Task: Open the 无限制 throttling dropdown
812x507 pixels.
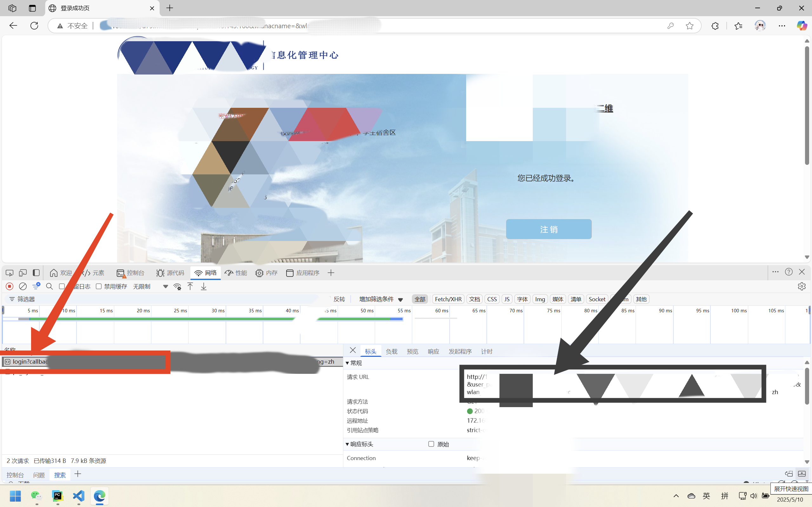Action: 151,287
